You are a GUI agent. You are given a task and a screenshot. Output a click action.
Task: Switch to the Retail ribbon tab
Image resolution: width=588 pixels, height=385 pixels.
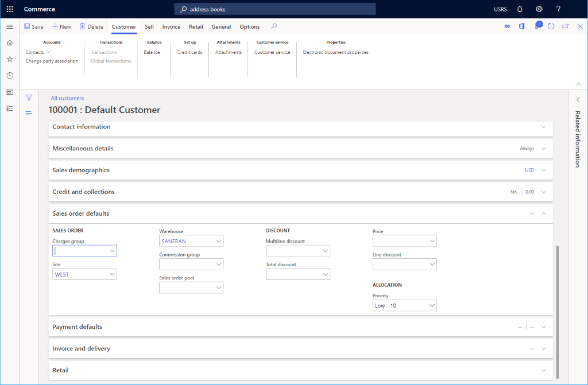[196, 26]
